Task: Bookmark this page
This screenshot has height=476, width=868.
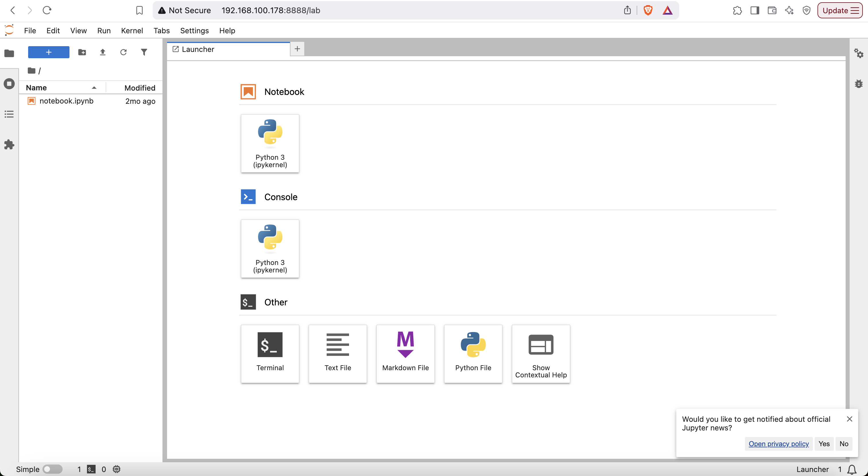Action: point(139,10)
